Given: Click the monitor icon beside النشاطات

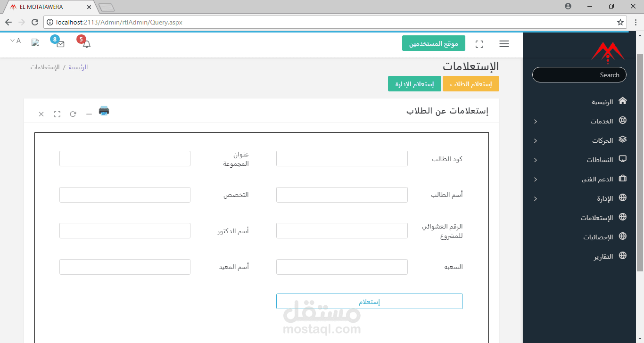Looking at the screenshot, I should 622,159.
